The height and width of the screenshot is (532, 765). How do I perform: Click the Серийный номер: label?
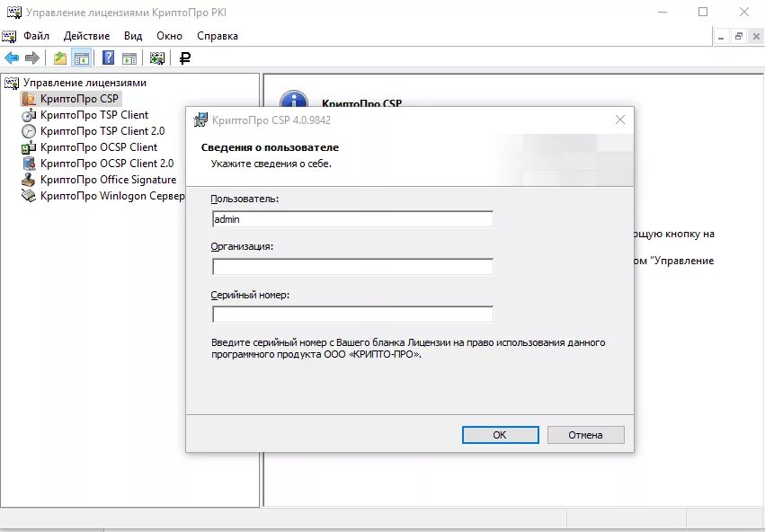coord(250,295)
